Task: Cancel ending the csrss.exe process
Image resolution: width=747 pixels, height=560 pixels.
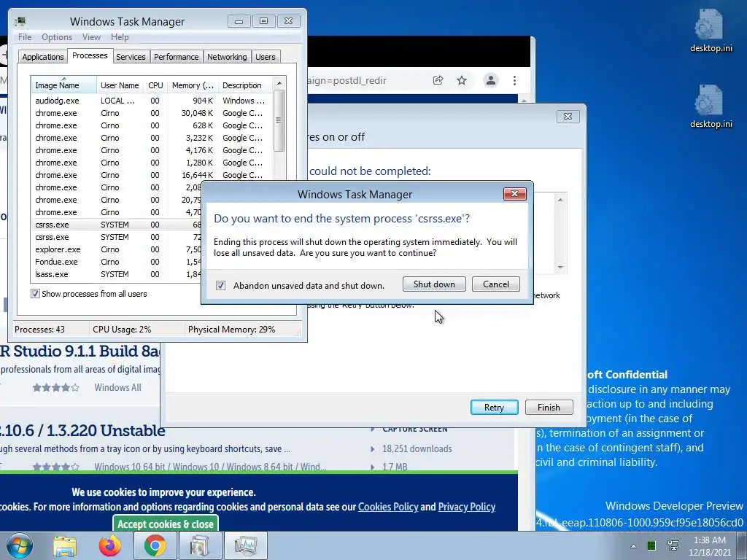Action: coord(495,284)
